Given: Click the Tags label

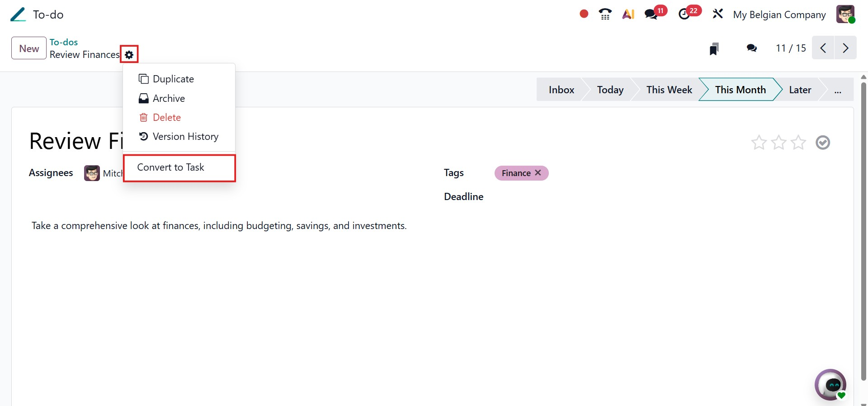Looking at the screenshot, I should pyautogui.click(x=454, y=173).
